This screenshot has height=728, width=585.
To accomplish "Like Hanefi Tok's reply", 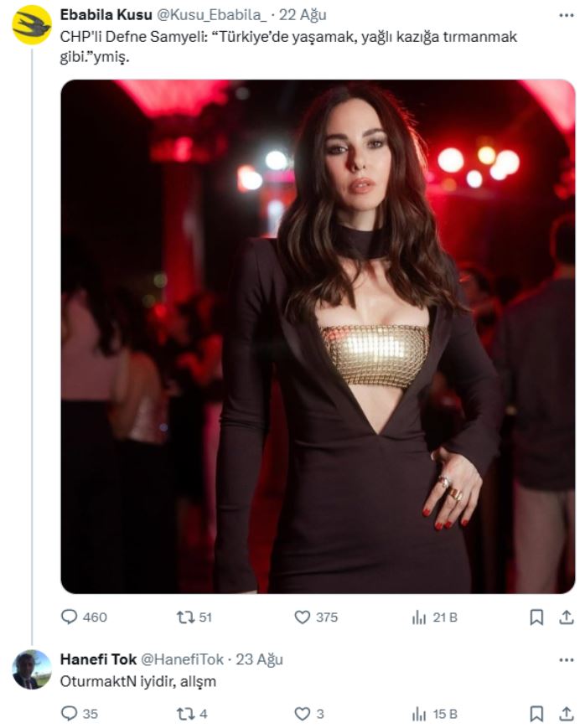I will 303,714.
